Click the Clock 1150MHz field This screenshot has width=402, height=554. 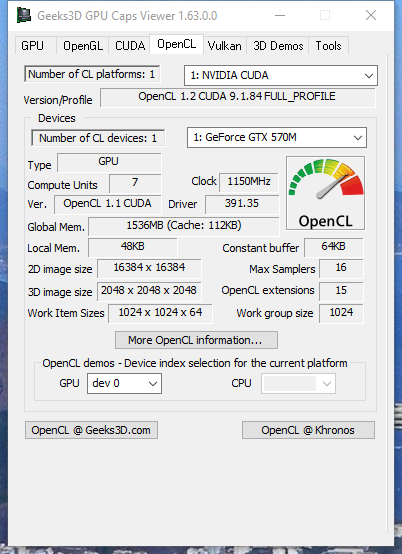249,182
